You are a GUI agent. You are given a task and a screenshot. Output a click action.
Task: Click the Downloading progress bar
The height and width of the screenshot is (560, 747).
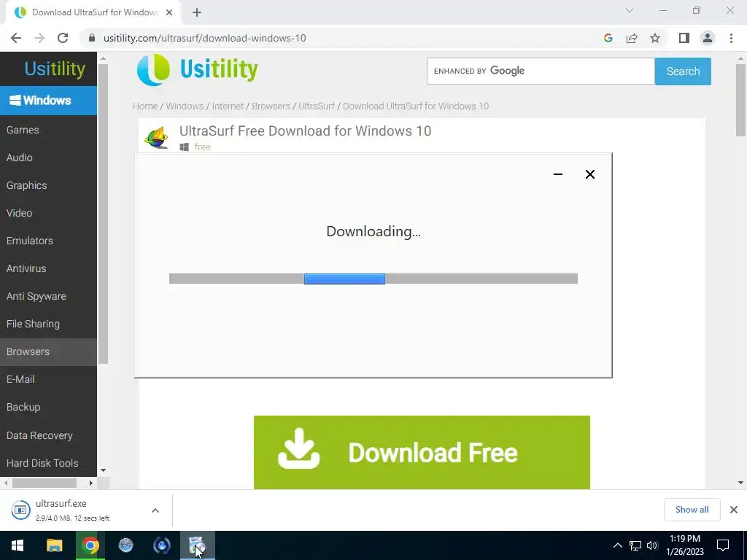click(373, 279)
